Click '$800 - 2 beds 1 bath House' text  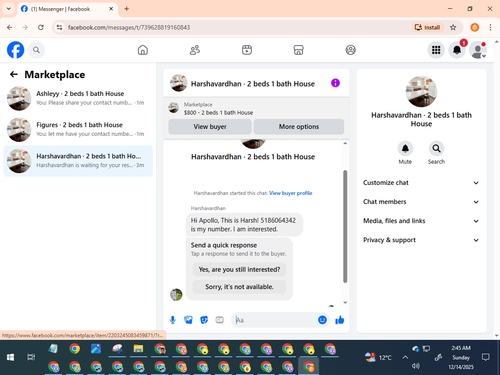[x=218, y=113]
